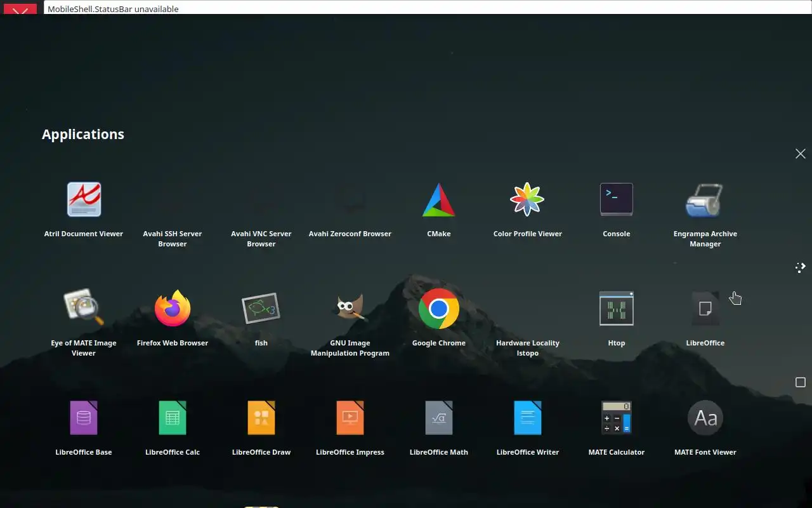This screenshot has width=812, height=508.
Task: Launch the Console terminal
Action: tap(617, 199)
